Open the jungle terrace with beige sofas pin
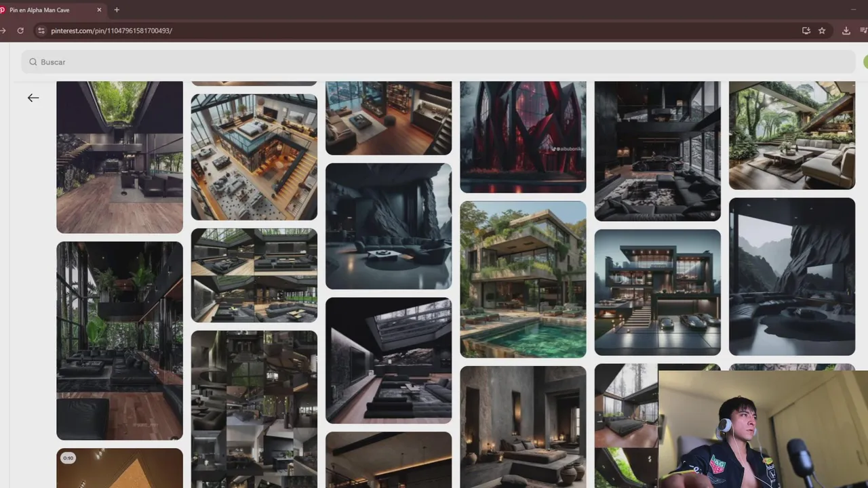This screenshot has height=488, width=868. click(792, 136)
